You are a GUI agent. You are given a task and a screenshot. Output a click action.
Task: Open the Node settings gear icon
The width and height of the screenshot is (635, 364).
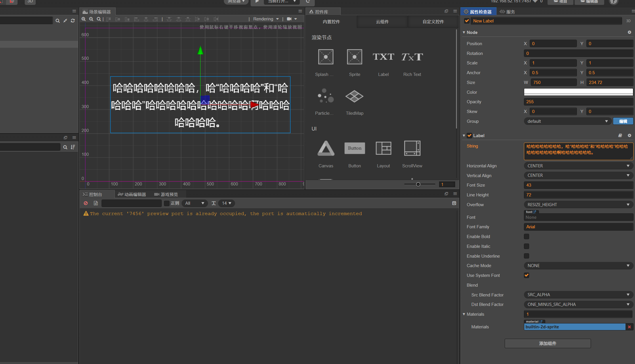[x=629, y=32]
